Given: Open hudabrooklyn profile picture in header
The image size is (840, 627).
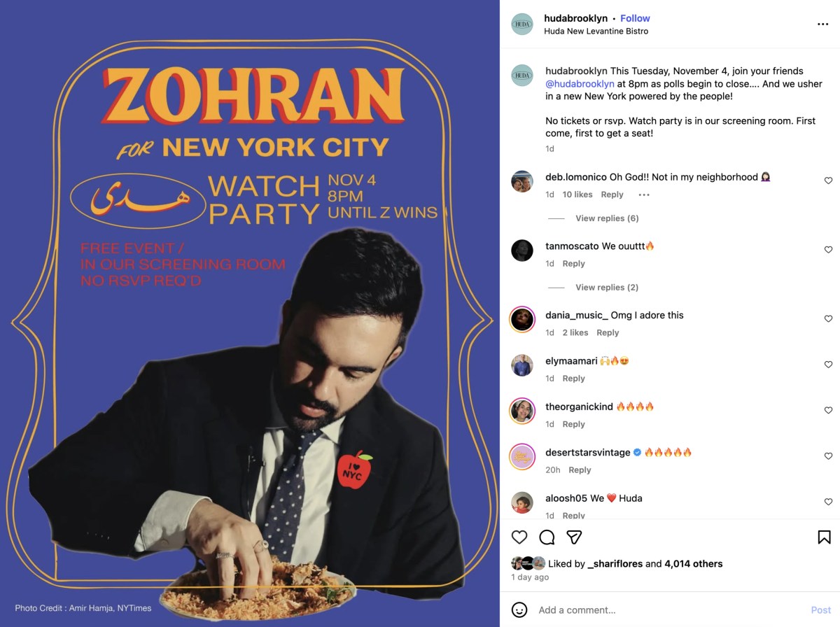Looking at the screenshot, I should tap(522, 24).
